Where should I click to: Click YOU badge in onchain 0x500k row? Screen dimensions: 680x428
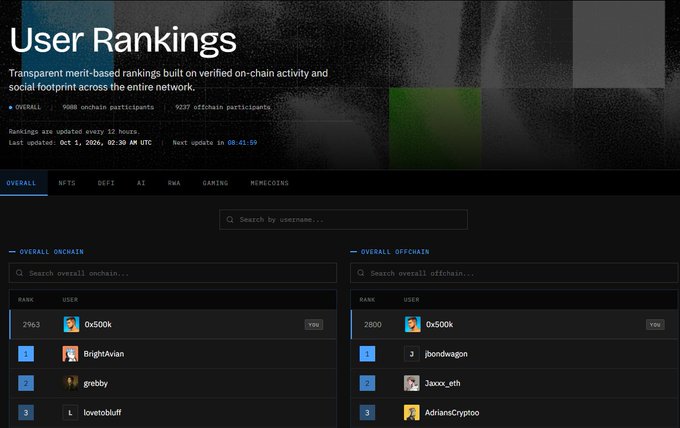pyautogui.click(x=314, y=325)
